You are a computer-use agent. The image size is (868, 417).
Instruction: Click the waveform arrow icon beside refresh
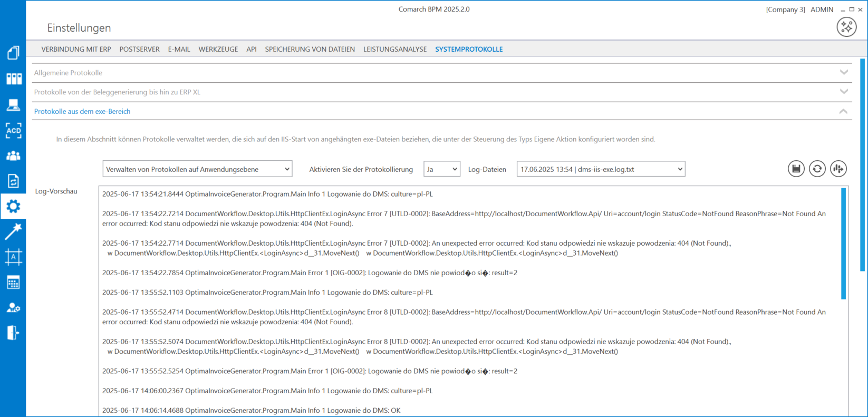[x=838, y=169]
